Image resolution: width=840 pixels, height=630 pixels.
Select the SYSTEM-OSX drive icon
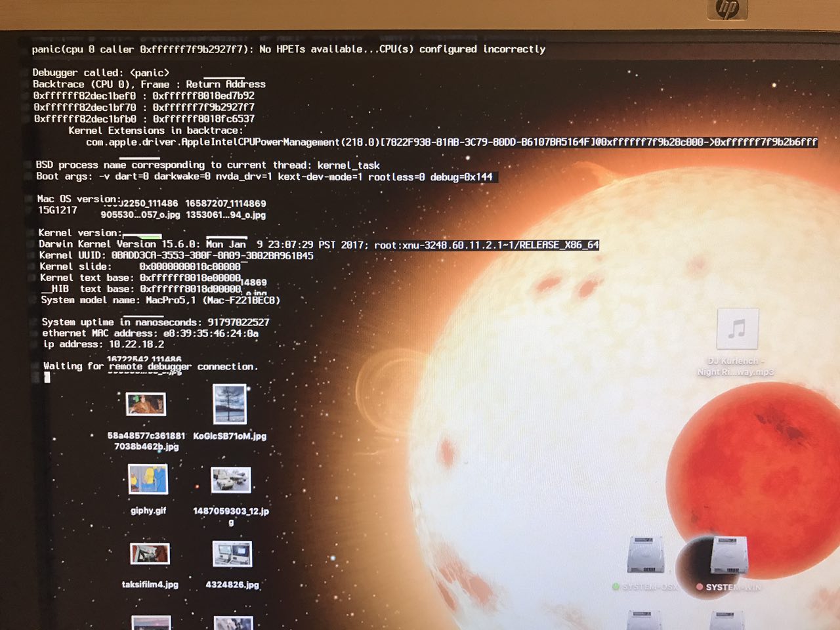click(646, 555)
